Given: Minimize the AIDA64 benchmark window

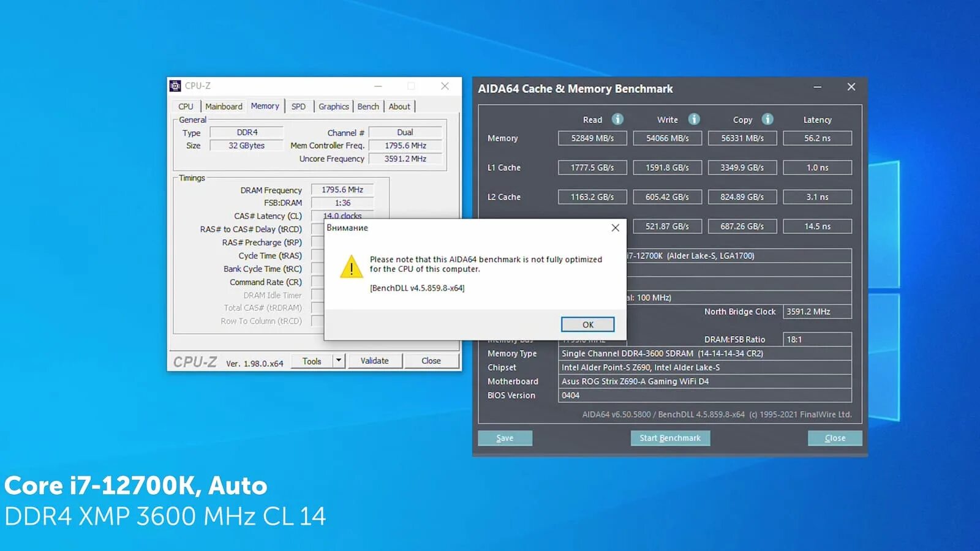Looking at the screenshot, I should pyautogui.click(x=817, y=87).
